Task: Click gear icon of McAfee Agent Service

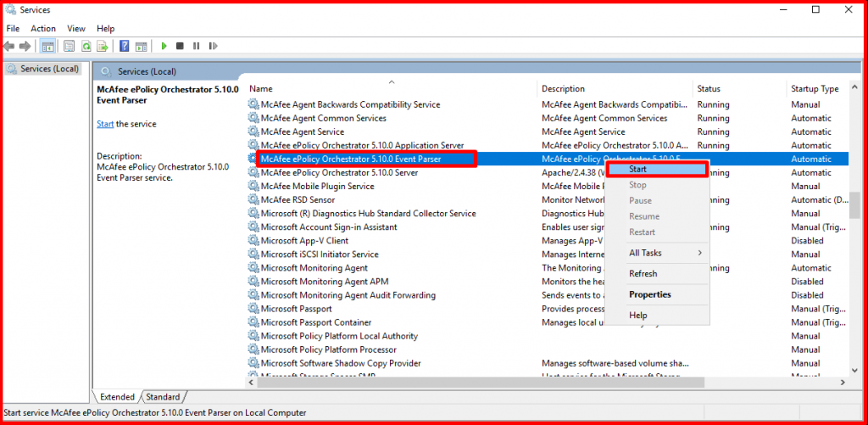Action: pos(253,131)
